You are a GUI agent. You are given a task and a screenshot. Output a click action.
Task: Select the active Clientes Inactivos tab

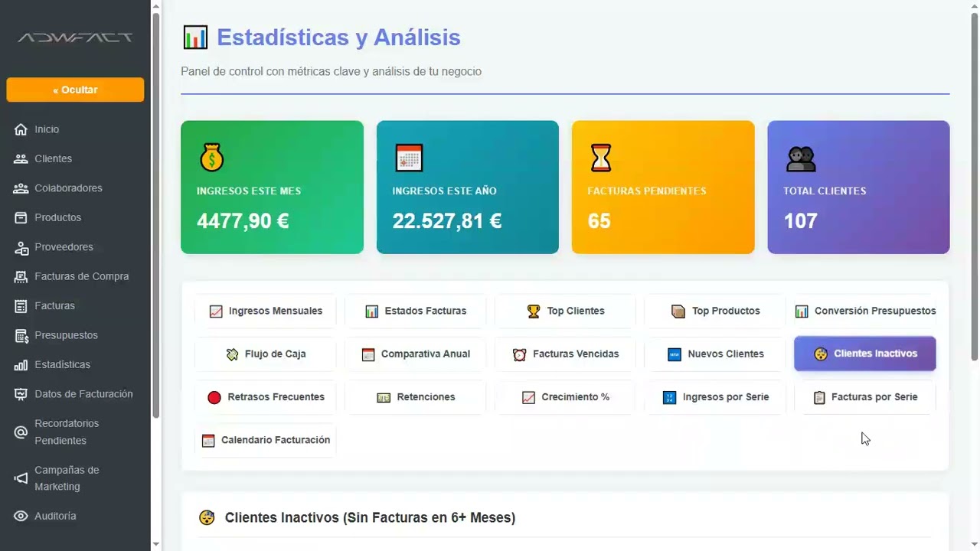coord(865,354)
